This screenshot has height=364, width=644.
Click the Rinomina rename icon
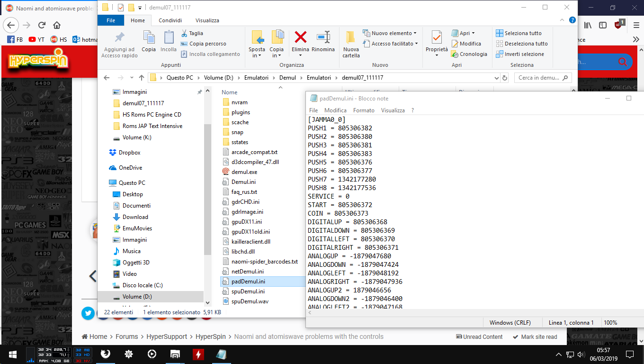tap(323, 37)
